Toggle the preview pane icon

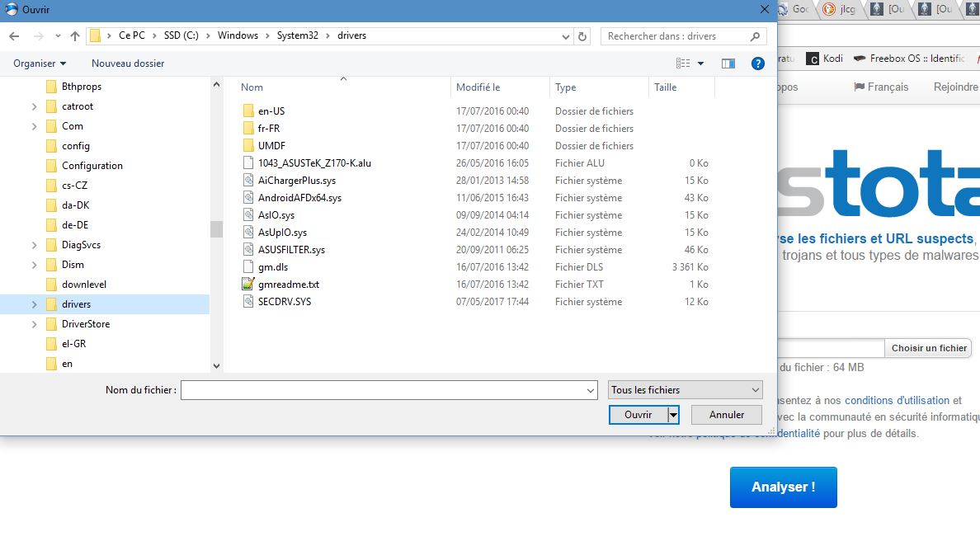coord(728,64)
